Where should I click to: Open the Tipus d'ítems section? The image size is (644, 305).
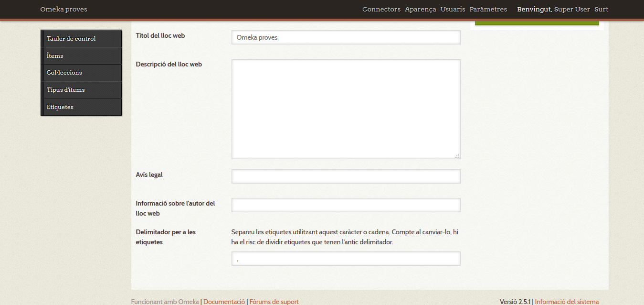[x=65, y=89]
